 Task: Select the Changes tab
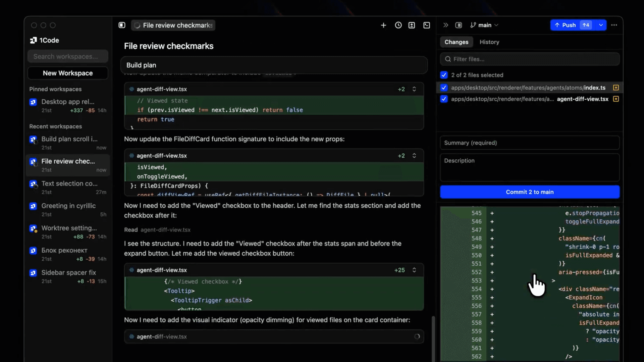point(456,42)
